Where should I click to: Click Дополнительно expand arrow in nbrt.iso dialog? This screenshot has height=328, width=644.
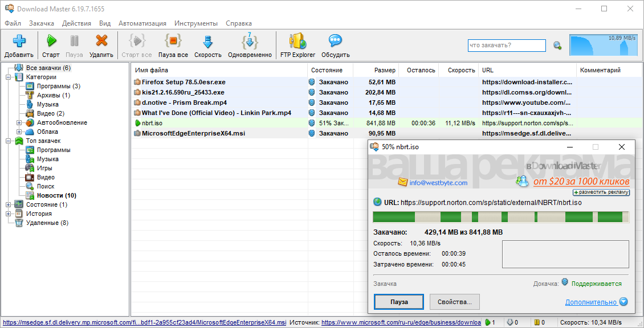[x=624, y=302]
